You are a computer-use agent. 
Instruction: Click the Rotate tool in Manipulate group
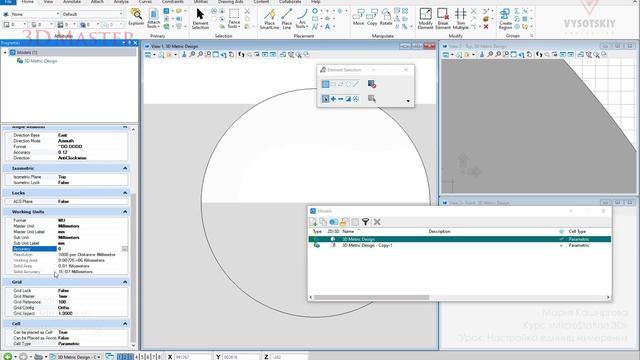pyautogui.click(x=386, y=17)
